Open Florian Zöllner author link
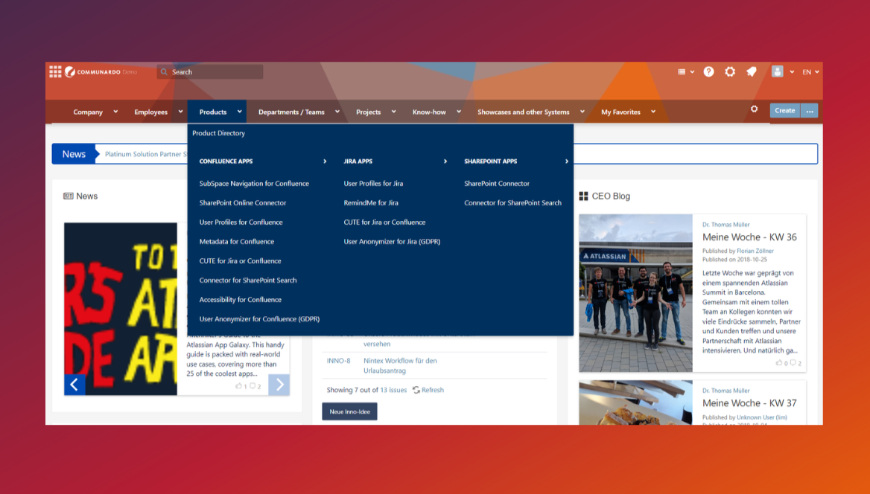 [x=755, y=251]
